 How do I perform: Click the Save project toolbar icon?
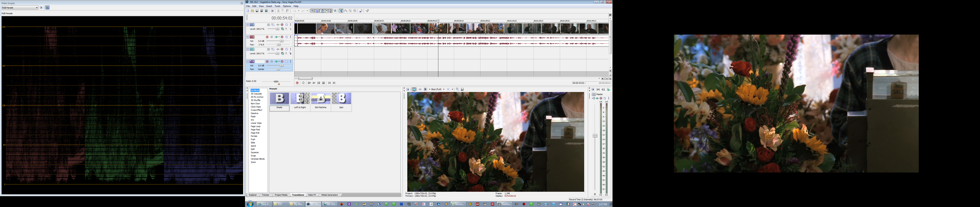click(257, 11)
